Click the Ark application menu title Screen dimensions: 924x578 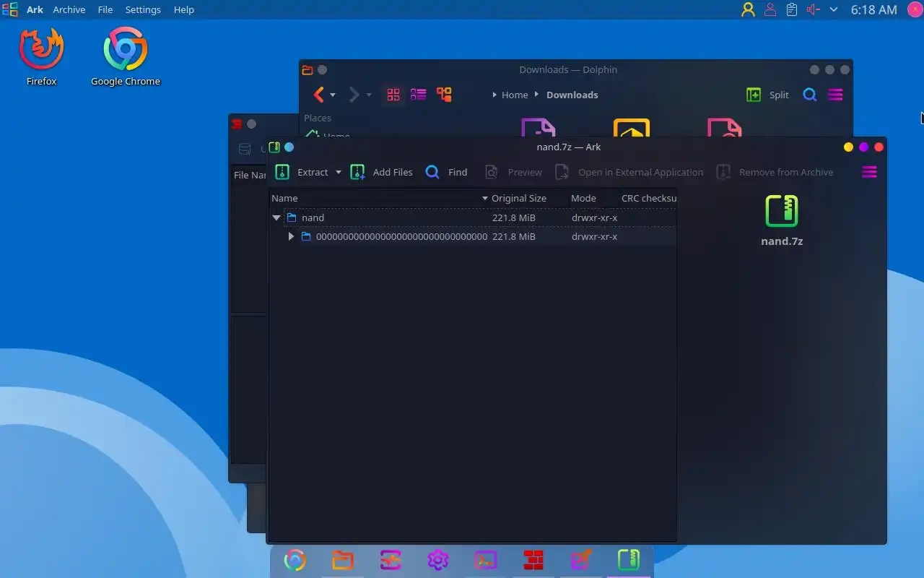coord(35,9)
